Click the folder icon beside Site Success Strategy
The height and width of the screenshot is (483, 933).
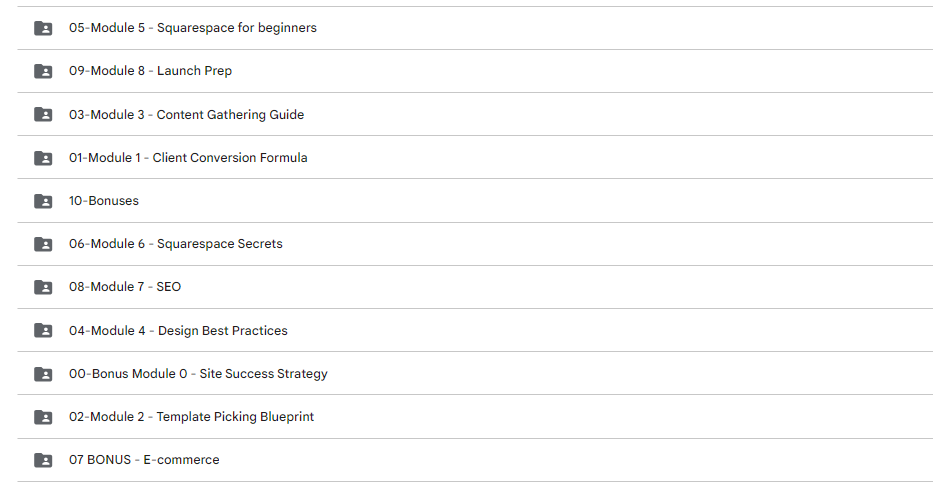click(43, 374)
